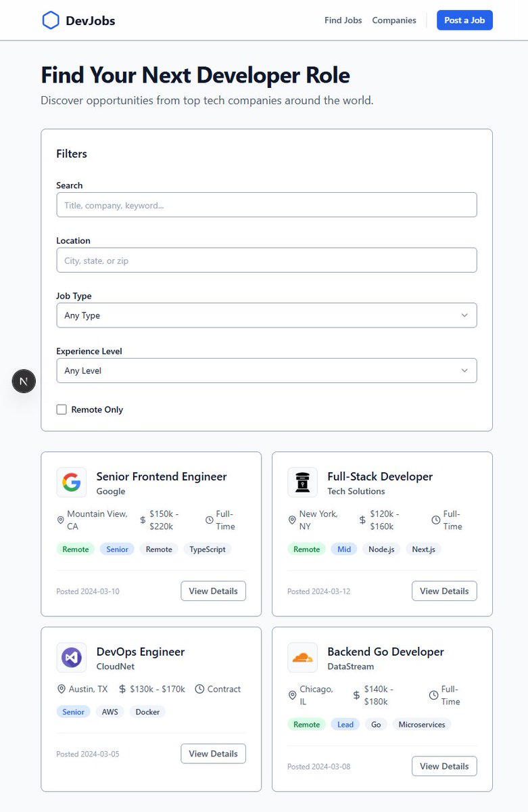Click the Backend Go Developer job title
Image resolution: width=528 pixels, height=812 pixels.
tap(385, 652)
